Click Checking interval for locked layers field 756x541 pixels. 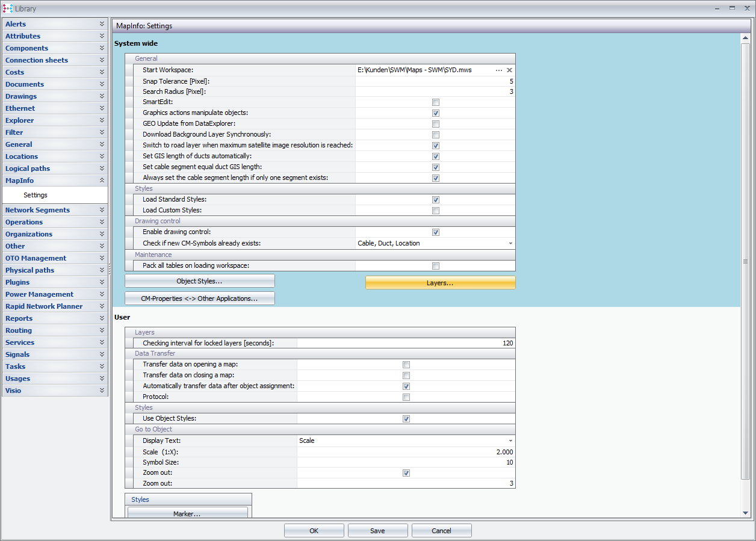pos(406,343)
